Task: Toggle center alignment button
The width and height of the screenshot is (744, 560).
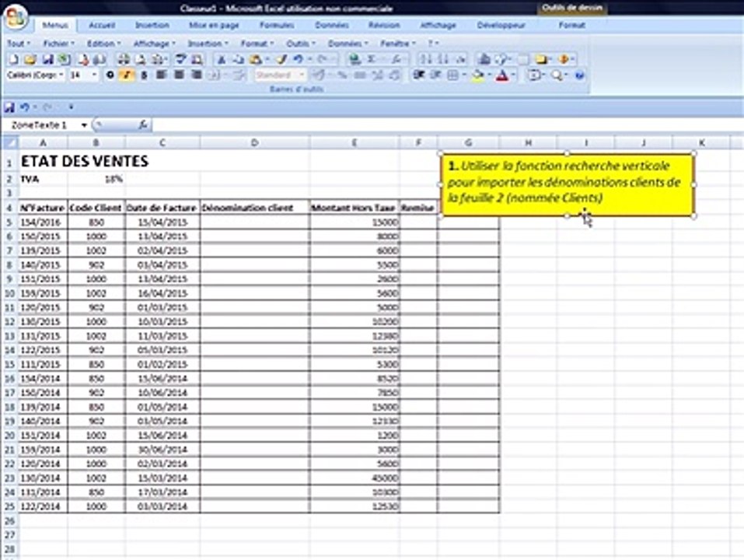Action: click(179, 75)
